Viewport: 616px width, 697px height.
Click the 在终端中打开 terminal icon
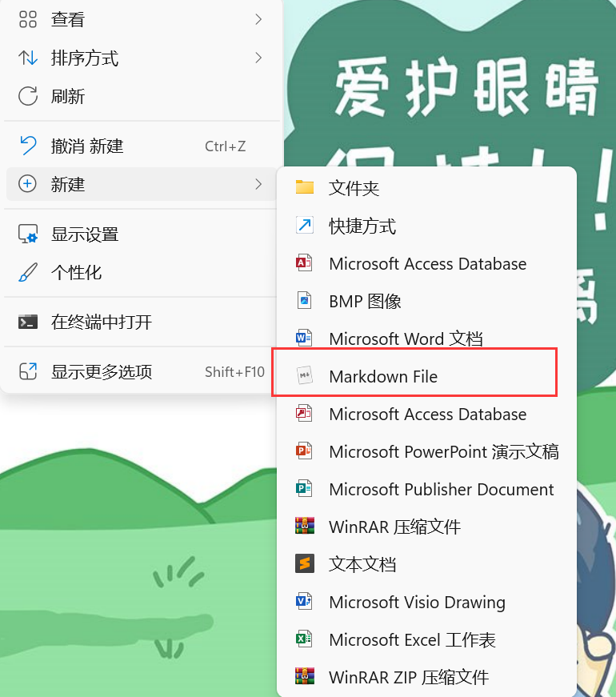pos(27,322)
